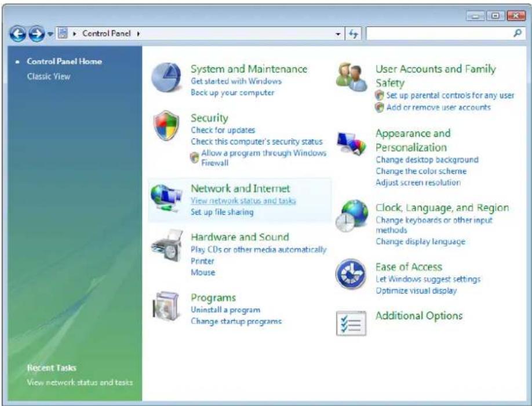Viewport: 532px width, 406px height.
Task: Click recent task View network status and tasks
Action: pos(80,382)
